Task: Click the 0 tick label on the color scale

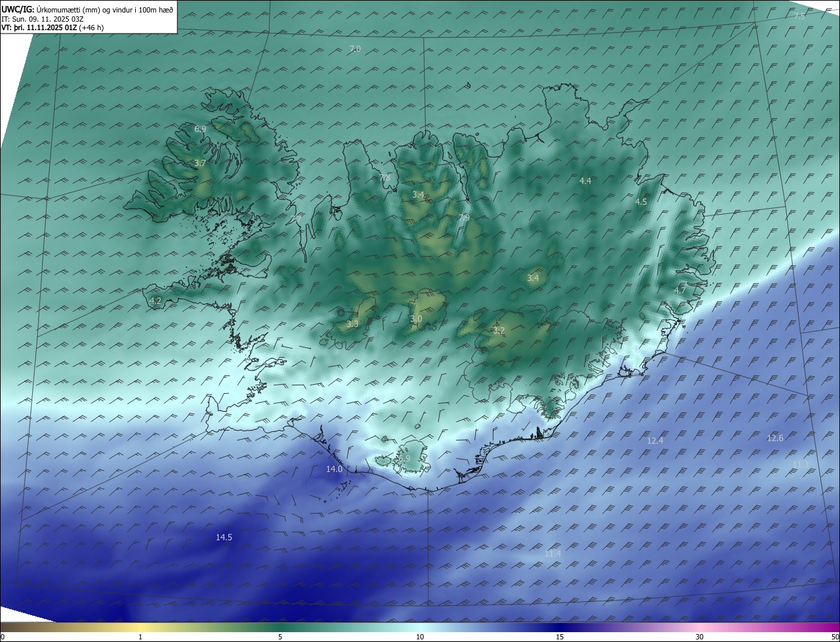Action: click(3, 637)
